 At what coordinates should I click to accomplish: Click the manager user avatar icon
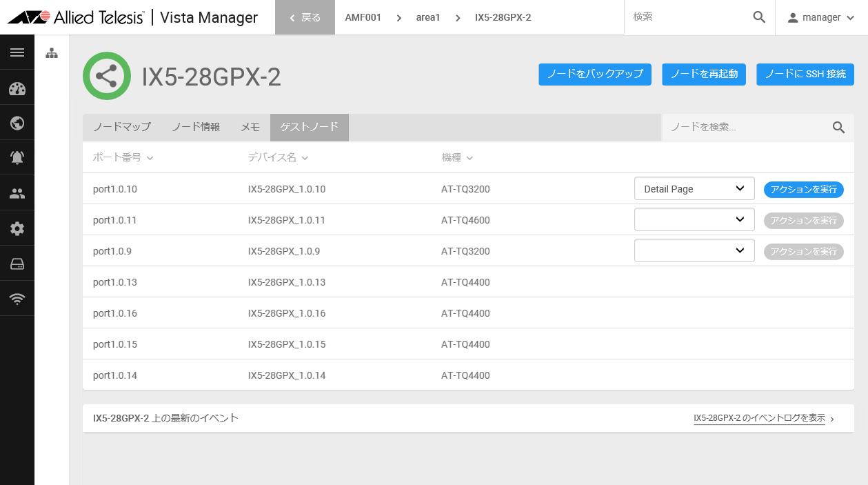click(793, 17)
